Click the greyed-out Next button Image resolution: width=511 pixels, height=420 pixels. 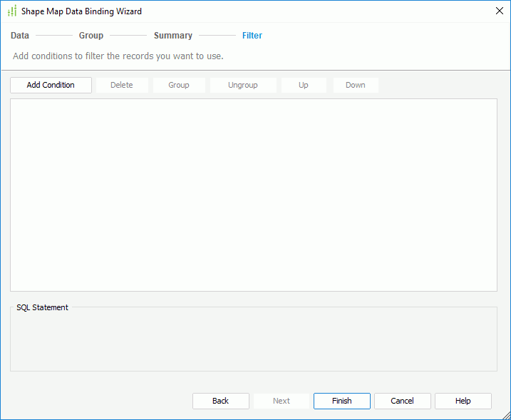tap(282, 401)
